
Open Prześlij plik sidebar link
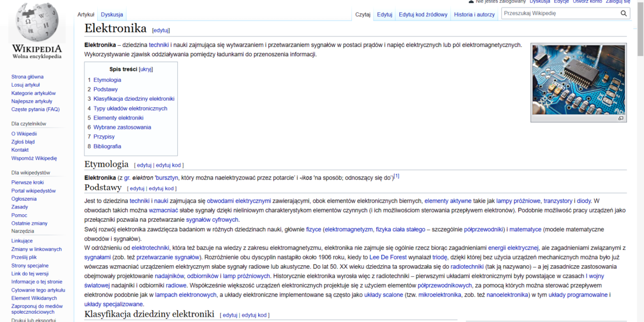coord(24,258)
